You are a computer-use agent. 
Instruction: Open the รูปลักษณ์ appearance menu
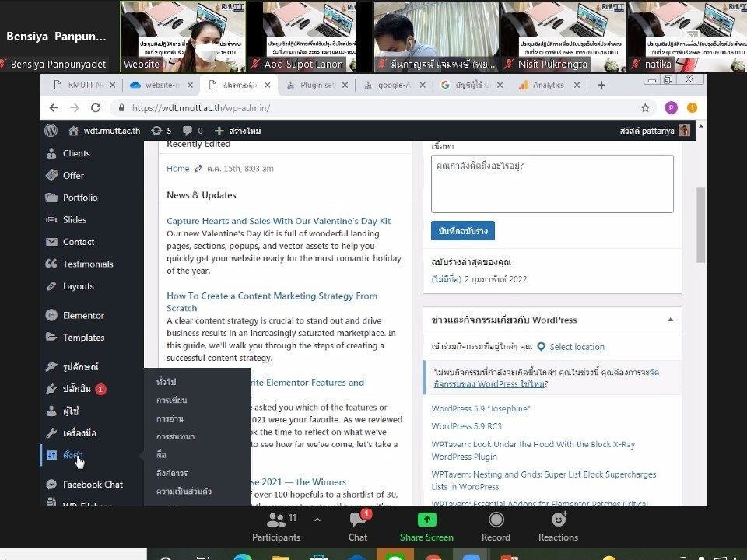point(80,366)
